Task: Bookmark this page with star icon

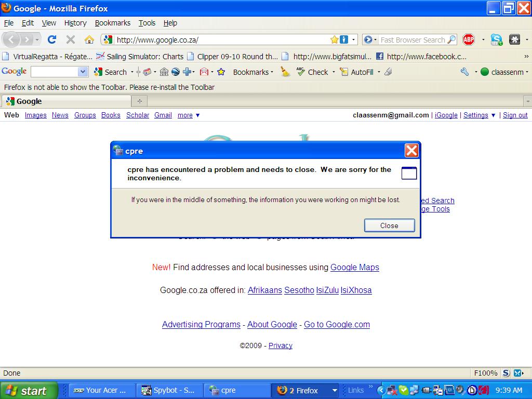Action: [x=335, y=39]
